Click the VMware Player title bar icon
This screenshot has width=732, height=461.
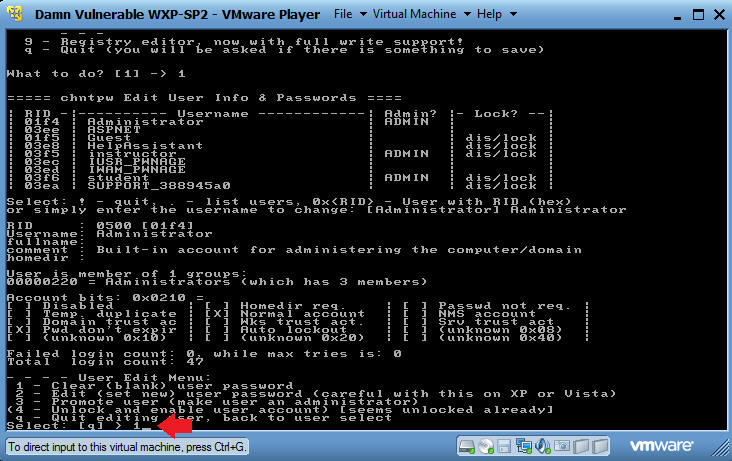14,14
